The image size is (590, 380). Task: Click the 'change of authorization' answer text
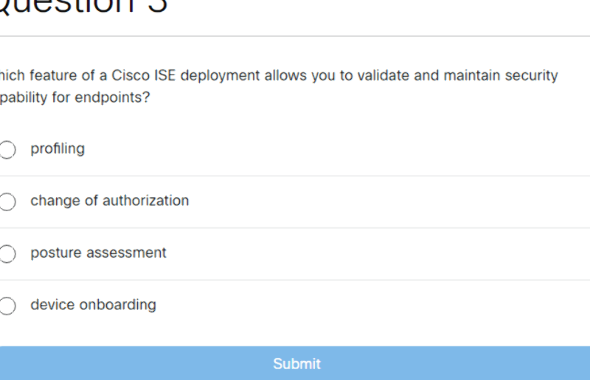[109, 201]
